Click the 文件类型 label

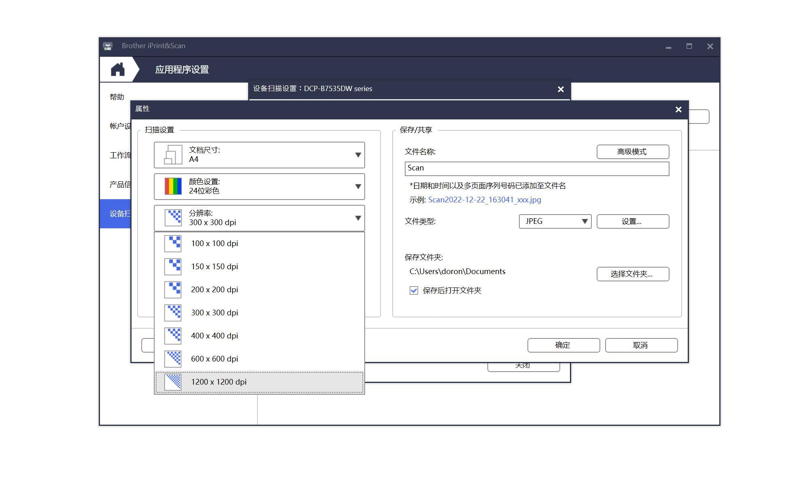(420, 221)
